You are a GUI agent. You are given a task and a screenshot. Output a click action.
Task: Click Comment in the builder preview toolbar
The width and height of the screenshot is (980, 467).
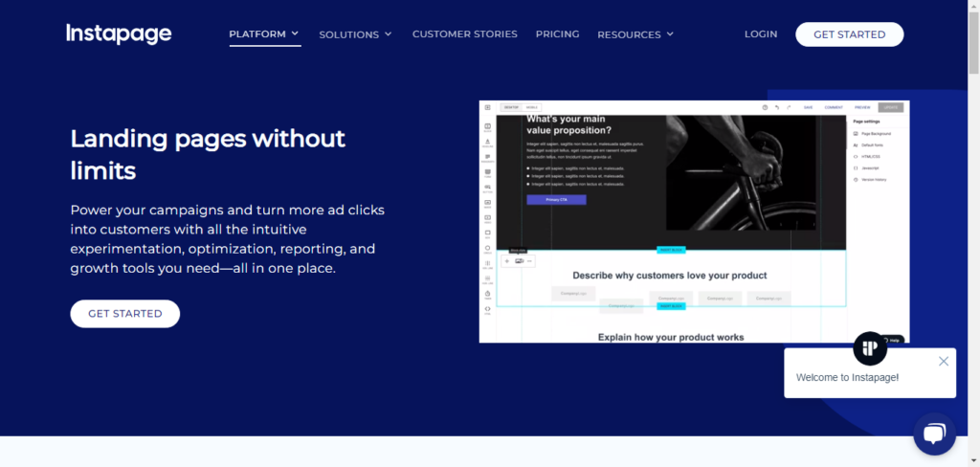click(x=834, y=107)
